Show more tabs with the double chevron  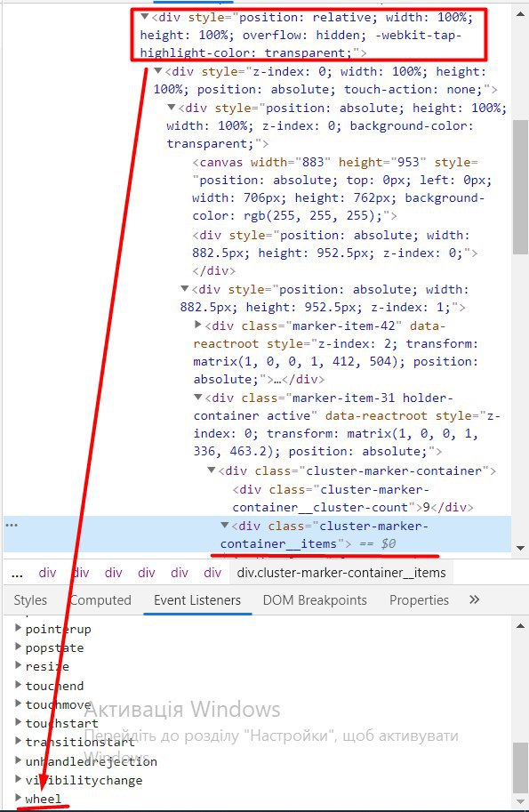(474, 599)
